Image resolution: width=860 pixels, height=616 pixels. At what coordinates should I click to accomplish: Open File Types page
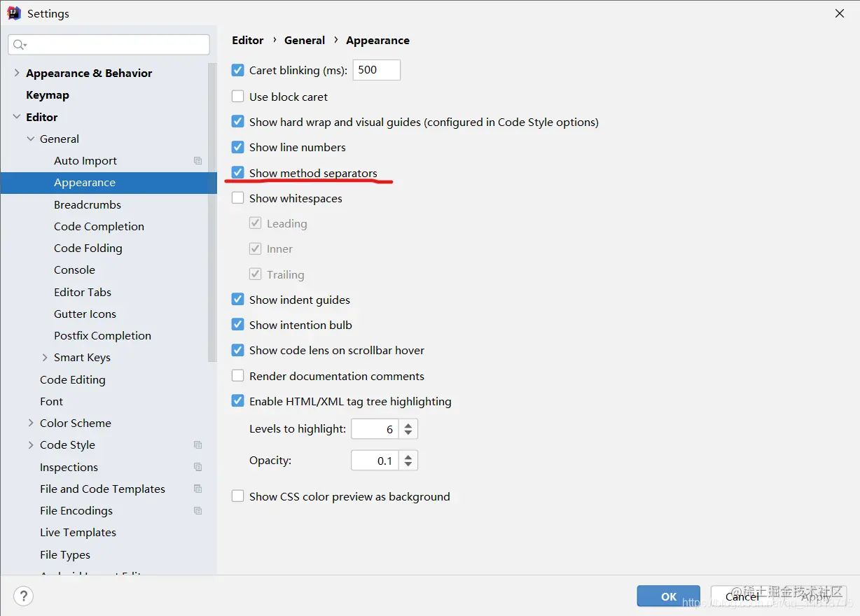click(x=65, y=554)
